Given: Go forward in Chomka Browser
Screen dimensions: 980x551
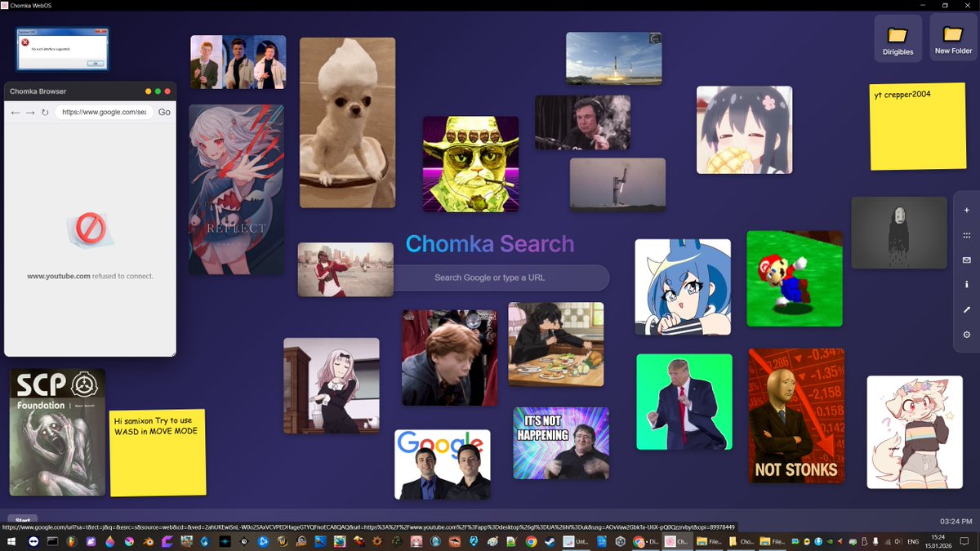Looking at the screenshot, I should tap(30, 112).
